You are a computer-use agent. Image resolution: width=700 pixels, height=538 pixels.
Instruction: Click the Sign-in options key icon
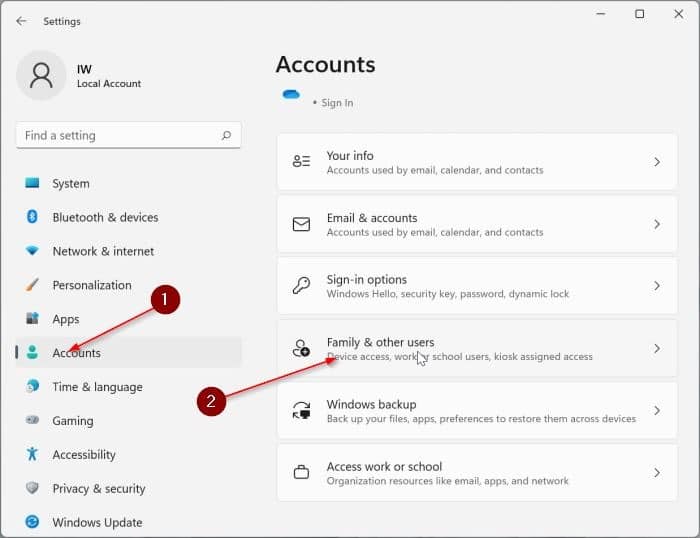tap(301, 286)
